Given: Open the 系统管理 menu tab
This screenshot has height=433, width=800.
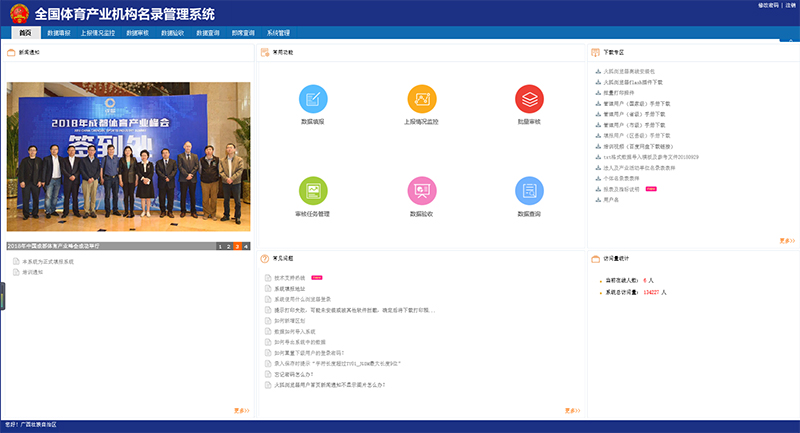Looking at the screenshot, I should [278, 33].
